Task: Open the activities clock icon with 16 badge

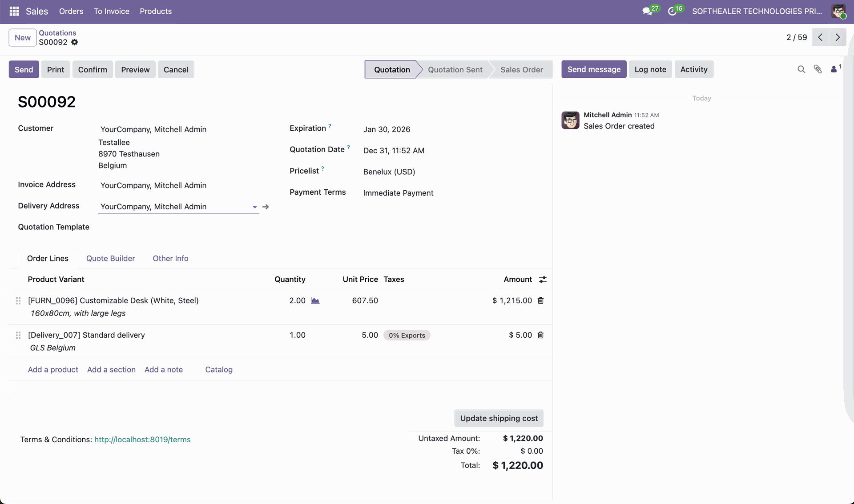Action: (673, 11)
